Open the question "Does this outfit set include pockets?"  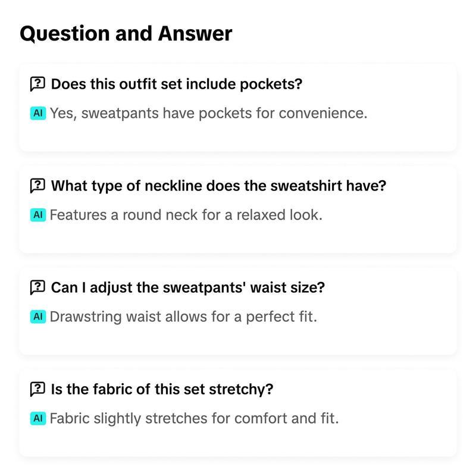click(x=176, y=84)
